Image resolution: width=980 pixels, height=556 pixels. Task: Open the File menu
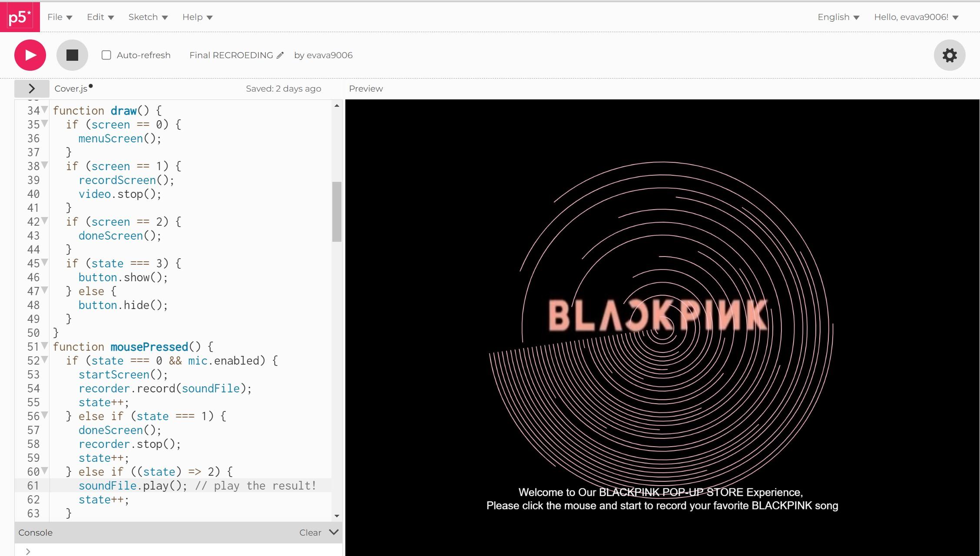pyautogui.click(x=60, y=17)
